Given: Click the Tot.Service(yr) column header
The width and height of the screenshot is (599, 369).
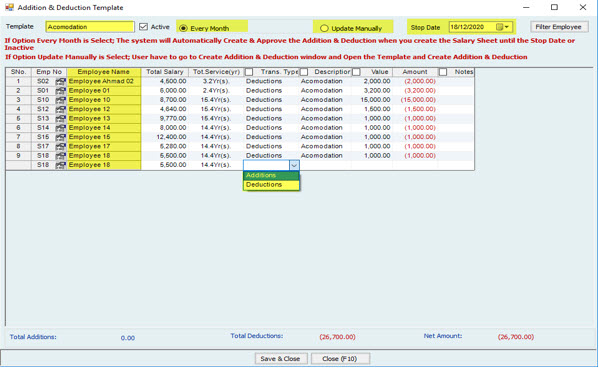Looking at the screenshot, I should pos(216,72).
